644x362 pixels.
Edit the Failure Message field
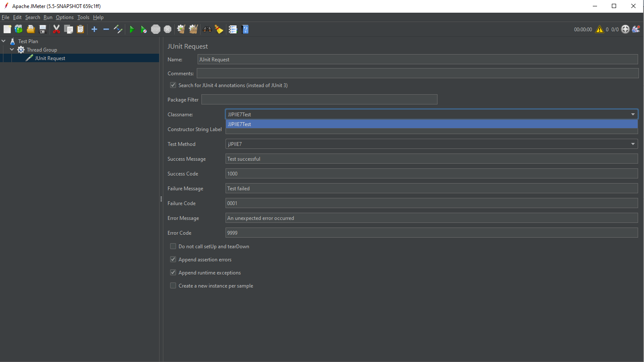[432, 188]
